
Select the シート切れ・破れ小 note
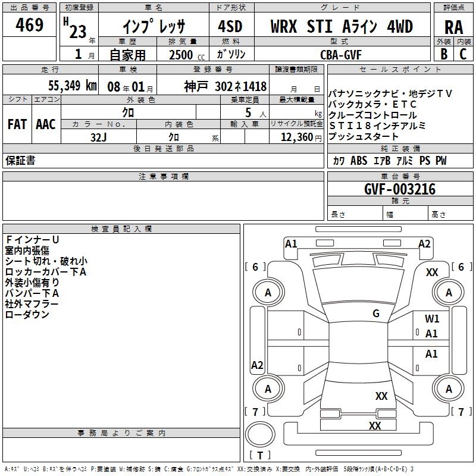(x=46, y=261)
